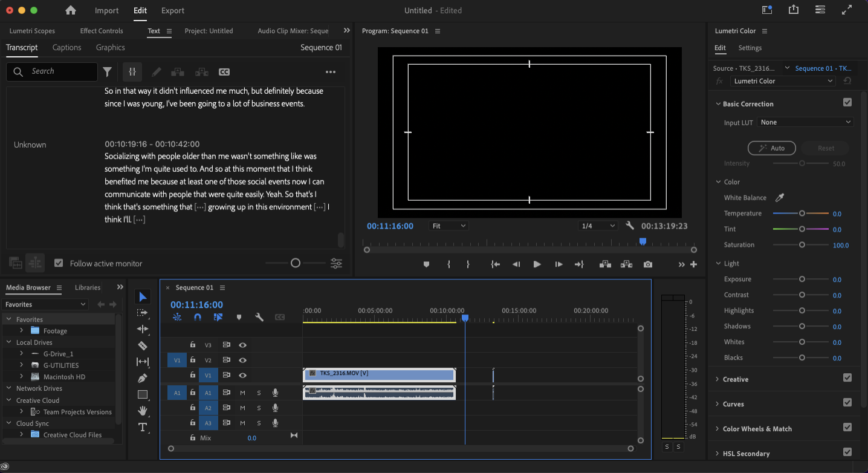Toggle Snap in the timeline

click(198, 316)
